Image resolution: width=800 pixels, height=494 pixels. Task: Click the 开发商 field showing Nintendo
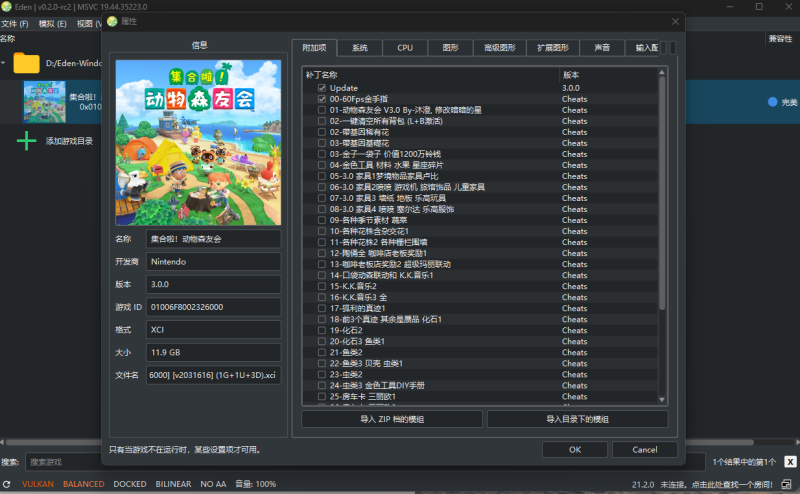[213, 261]
